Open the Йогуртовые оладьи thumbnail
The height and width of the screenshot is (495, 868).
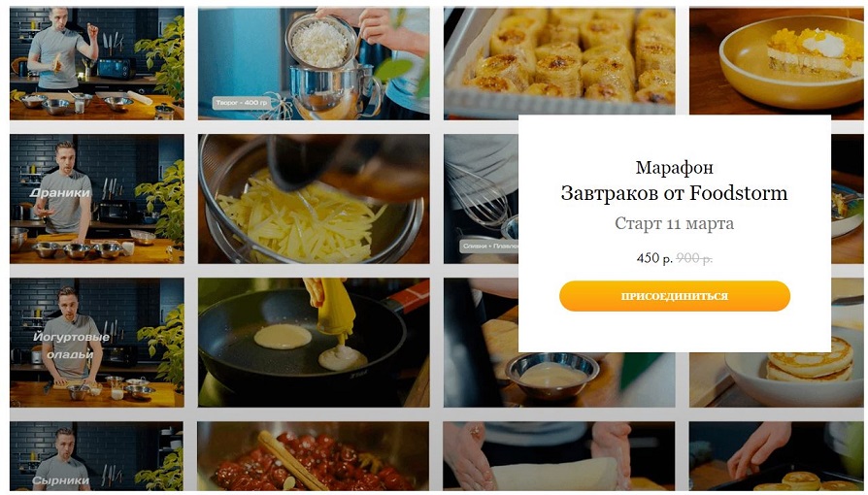pos(97,343)
